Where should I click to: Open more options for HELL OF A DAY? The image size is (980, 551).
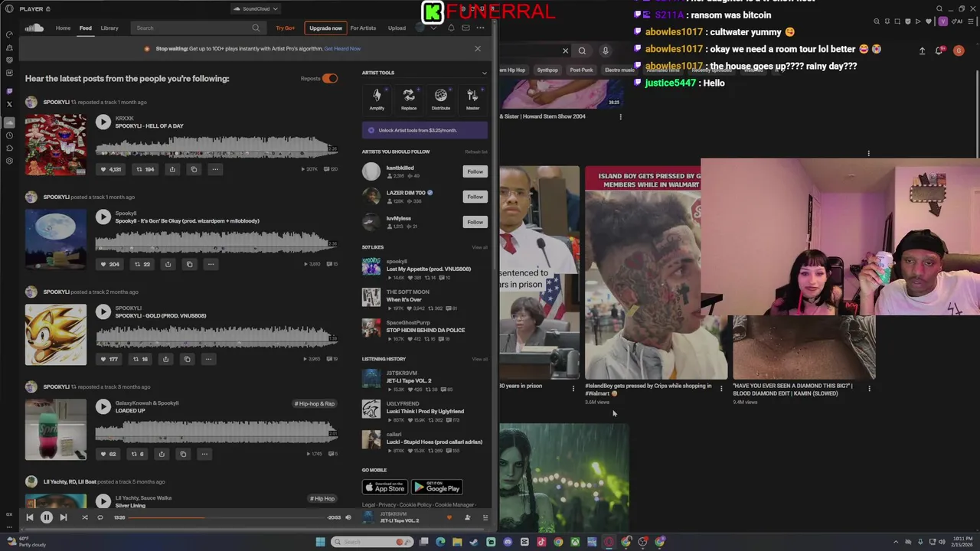[215, 169]
